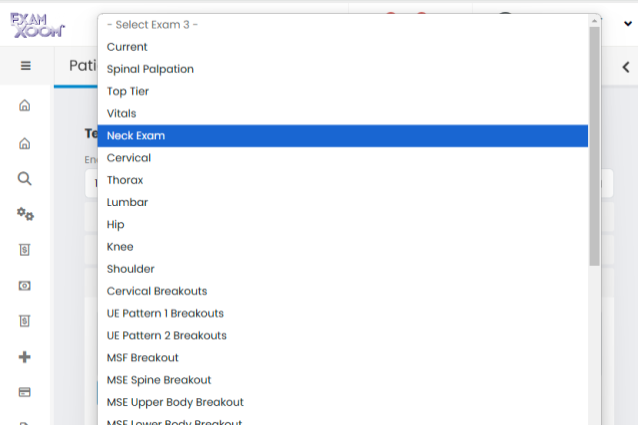Choose the Top Tier exam option
Screen dimensions: 638x425
[x=128, y=91]
